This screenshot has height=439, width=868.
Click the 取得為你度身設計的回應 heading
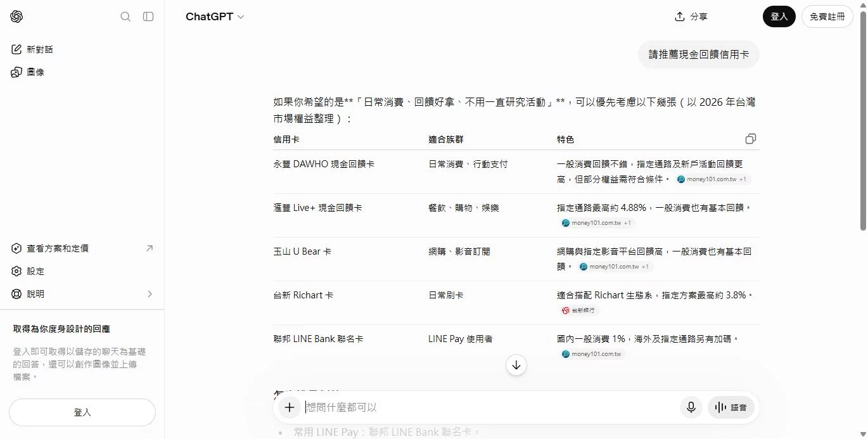61,329
